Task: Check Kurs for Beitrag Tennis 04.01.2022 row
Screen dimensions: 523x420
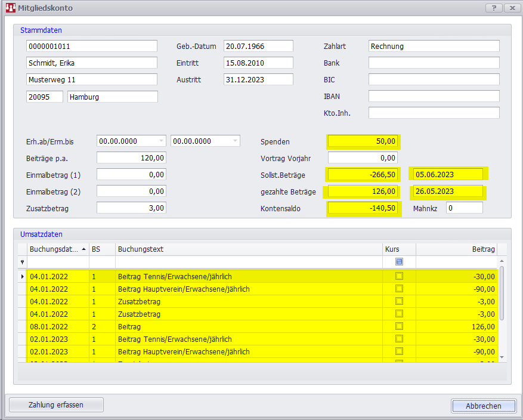Action: pos(399,276)
